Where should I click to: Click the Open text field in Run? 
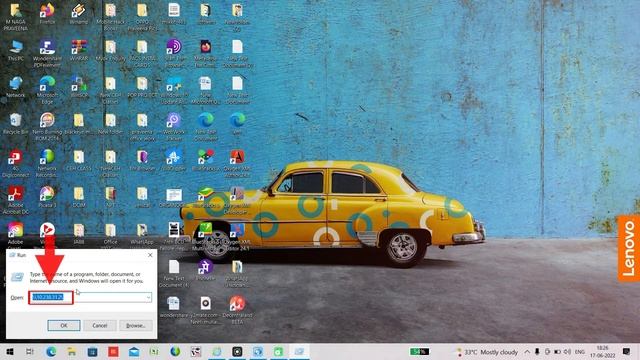click(90, 297)
